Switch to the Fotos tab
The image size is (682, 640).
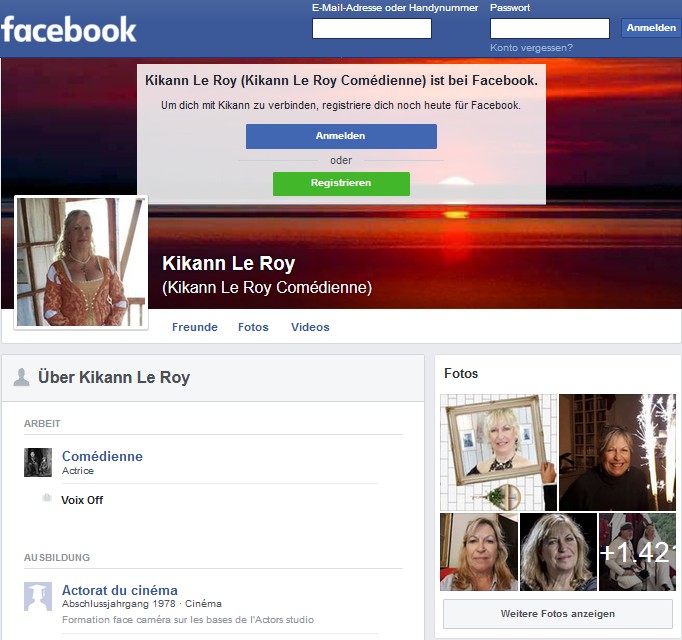point(253,327)
